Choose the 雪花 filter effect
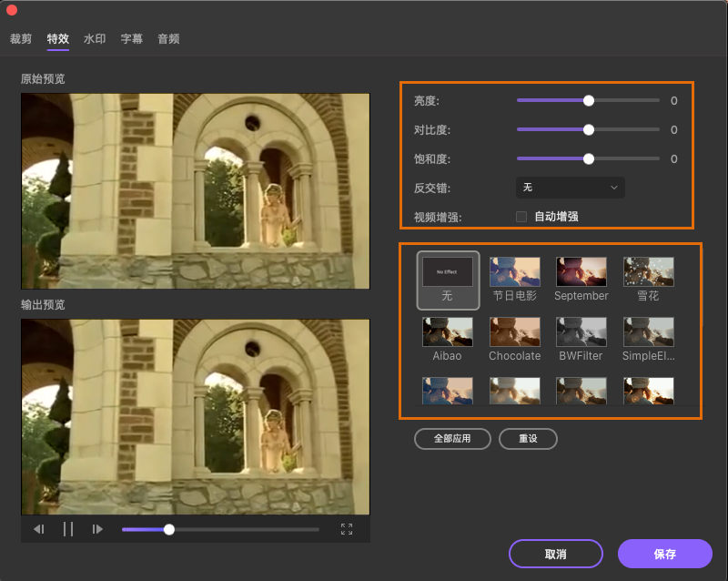This screenshot has width=728, height=581. pyautogui.click(x=648, y=271)
